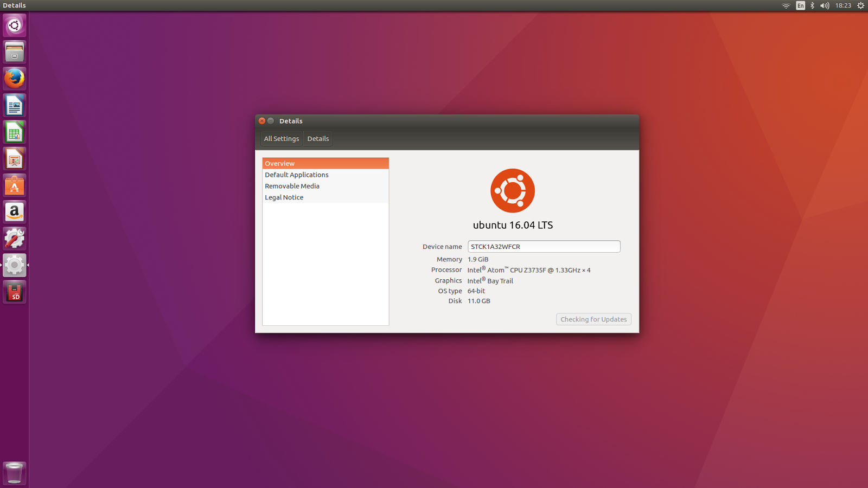Open Ubuntu Software store icon
868x488 pixels.
[x=15, y=185]
